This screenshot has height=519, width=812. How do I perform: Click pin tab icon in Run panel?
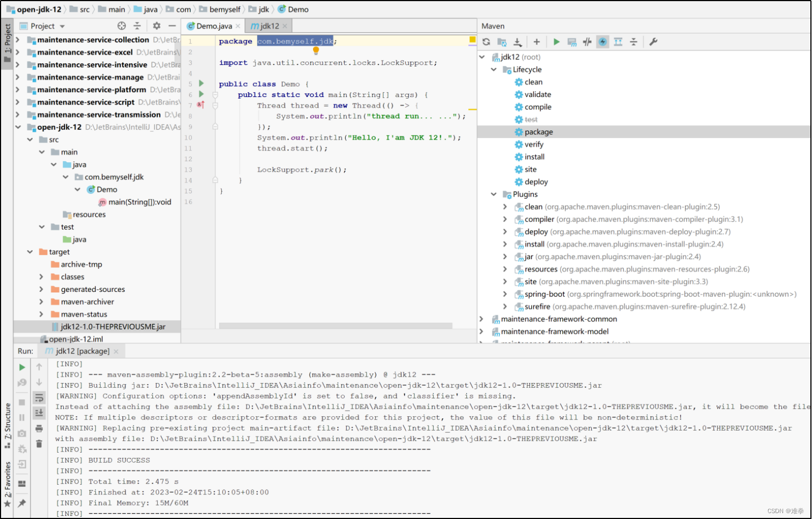[x=22, y=503]
